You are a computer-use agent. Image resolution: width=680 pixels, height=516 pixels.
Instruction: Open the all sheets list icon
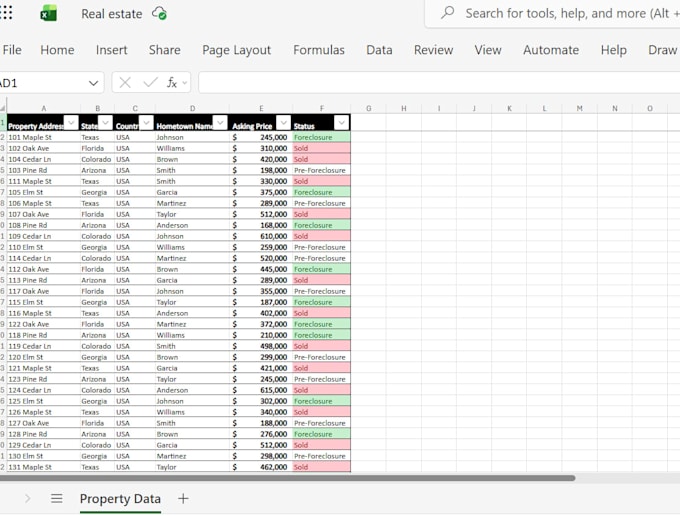point(56,499)
